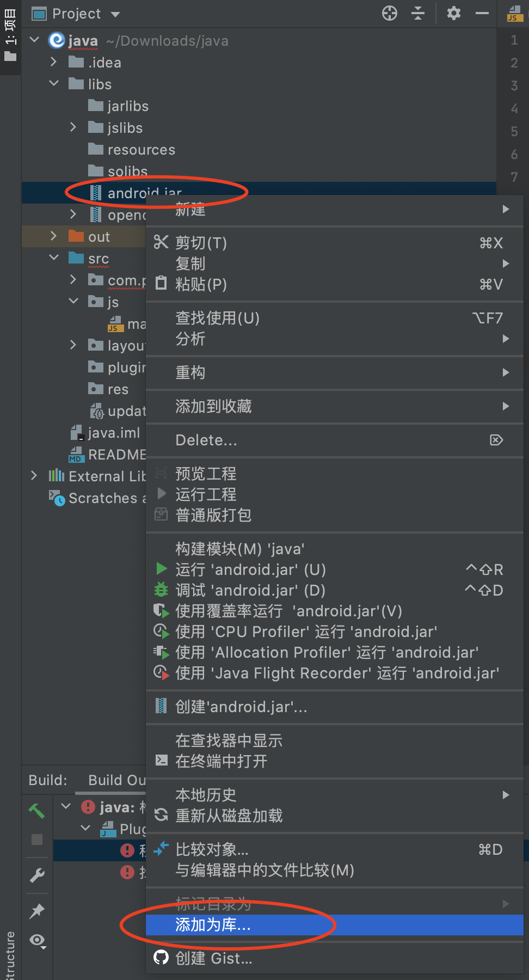Expand the External Libraries node
The image size is (529, 980).
[34, 476]
